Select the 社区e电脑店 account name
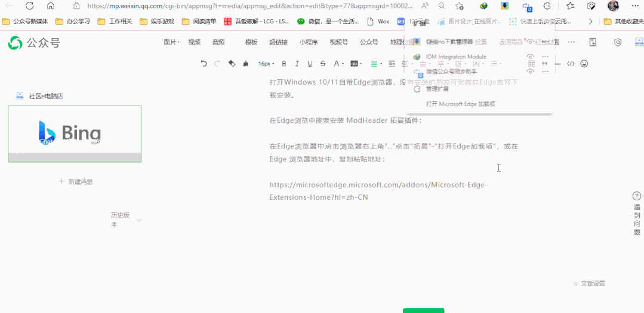 click(45, 96)
